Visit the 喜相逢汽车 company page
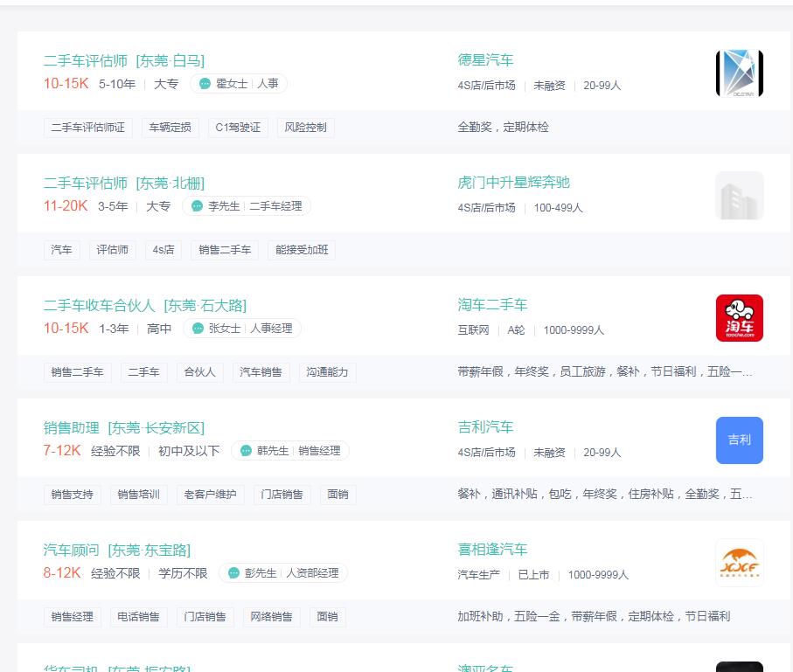The width and height of the screenshot is (793, 672). (492, 550)
